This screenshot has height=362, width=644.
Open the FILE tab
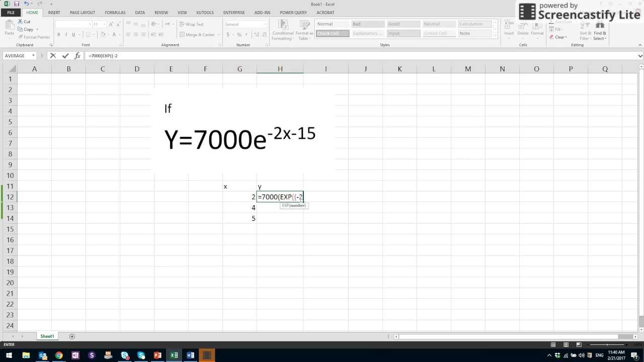click(x=11, y=13)
